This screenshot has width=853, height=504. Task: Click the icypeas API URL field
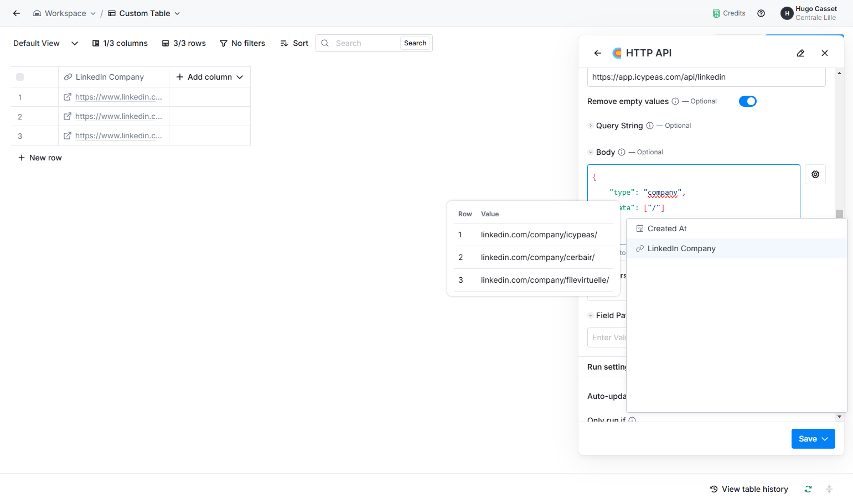pyautogui.click(x=706, y=77)
